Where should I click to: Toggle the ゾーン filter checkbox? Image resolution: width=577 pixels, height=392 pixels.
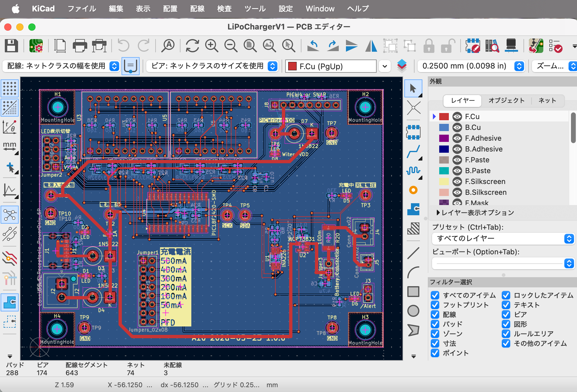435,334
